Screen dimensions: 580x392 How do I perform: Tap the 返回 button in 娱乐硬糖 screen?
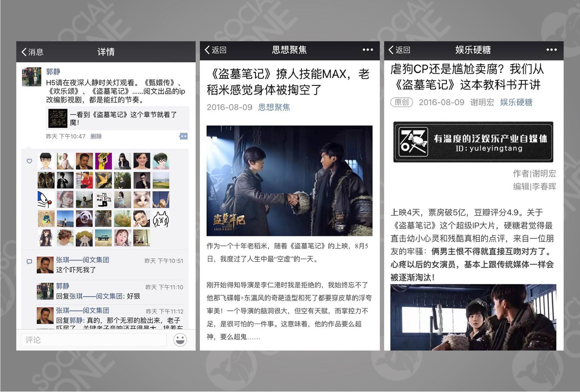[399, 50]
